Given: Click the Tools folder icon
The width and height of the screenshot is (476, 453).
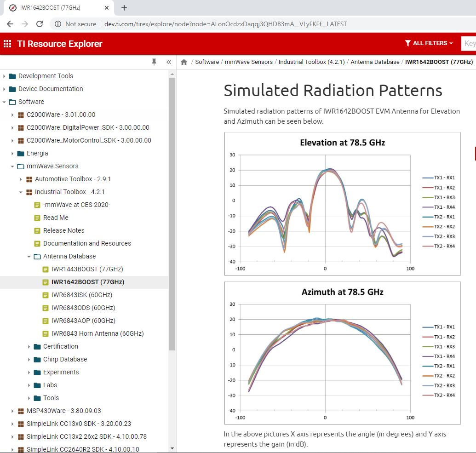Looking at the screenshot, I should pos(37,398).
